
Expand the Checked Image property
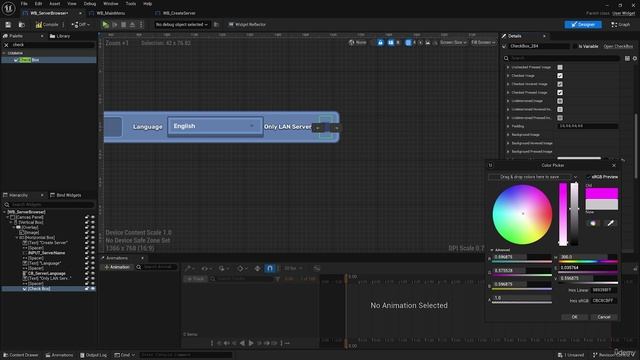(508, 76)
